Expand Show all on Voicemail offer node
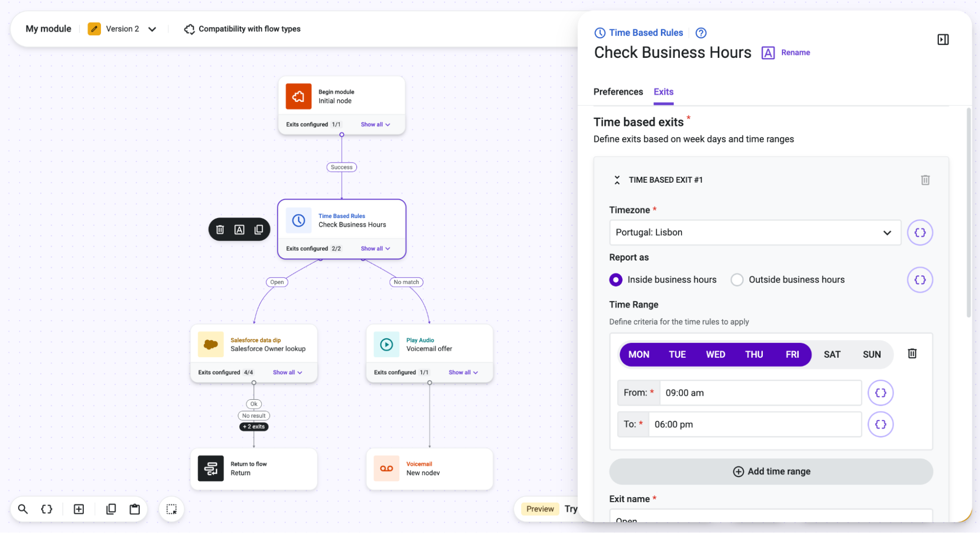 [x=463, y=372]
